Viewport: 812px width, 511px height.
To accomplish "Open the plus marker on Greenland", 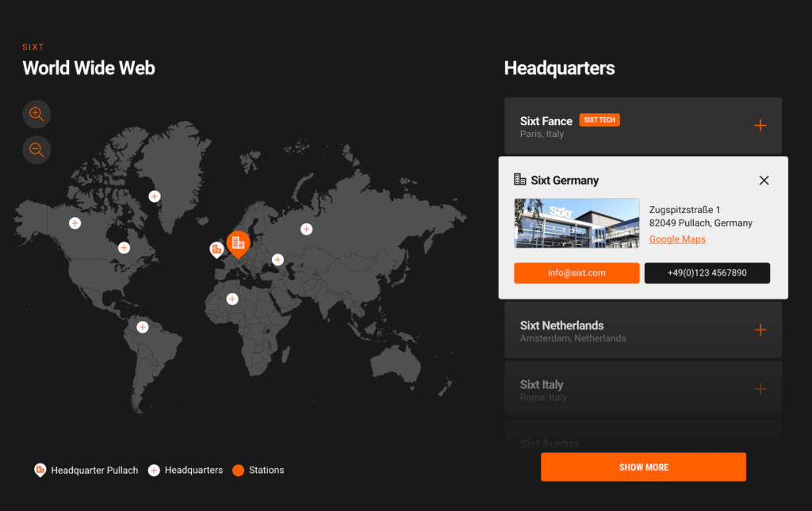I will pyautogui.click(x=155, y=196).
